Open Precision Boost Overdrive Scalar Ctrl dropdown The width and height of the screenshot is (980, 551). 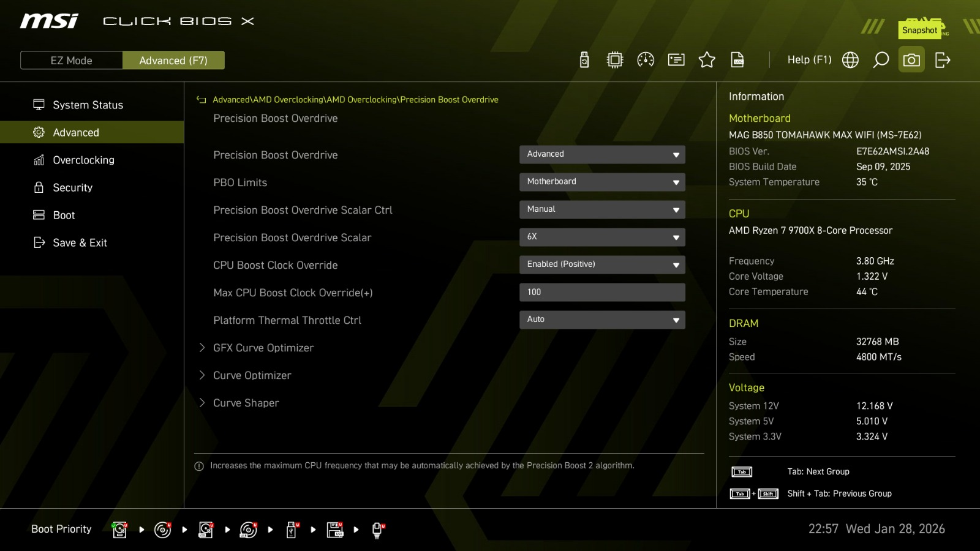(x=602, y=209)
